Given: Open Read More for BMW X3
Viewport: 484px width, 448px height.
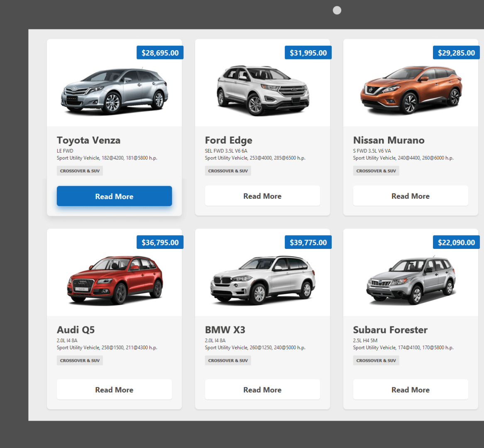Looking at the screenshot, I should tap(262, 390).
